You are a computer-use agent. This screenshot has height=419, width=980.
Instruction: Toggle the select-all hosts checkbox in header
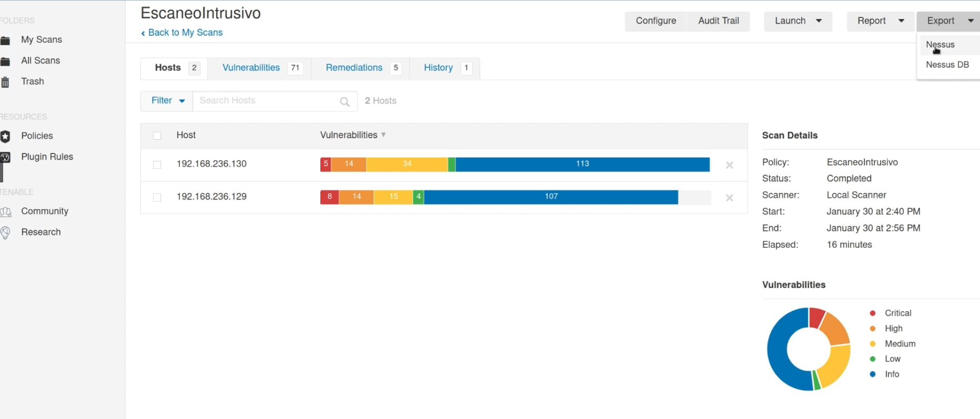tap(157, 136)
